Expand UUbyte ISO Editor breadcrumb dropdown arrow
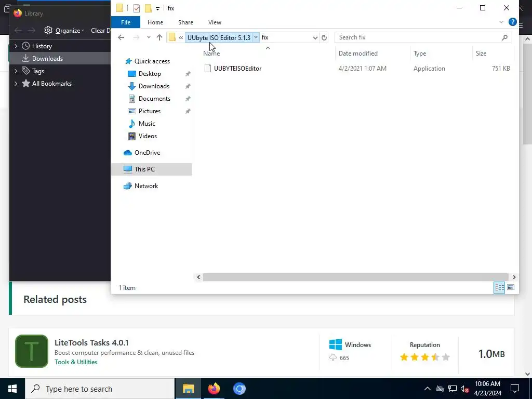Viewport: 532px width, 399px height. click(256, 37)
